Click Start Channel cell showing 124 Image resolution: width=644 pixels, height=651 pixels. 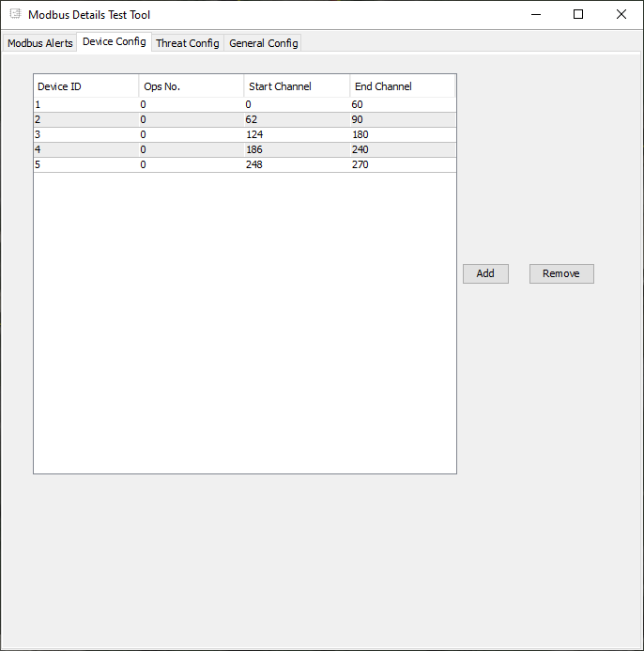click(297, 134)
